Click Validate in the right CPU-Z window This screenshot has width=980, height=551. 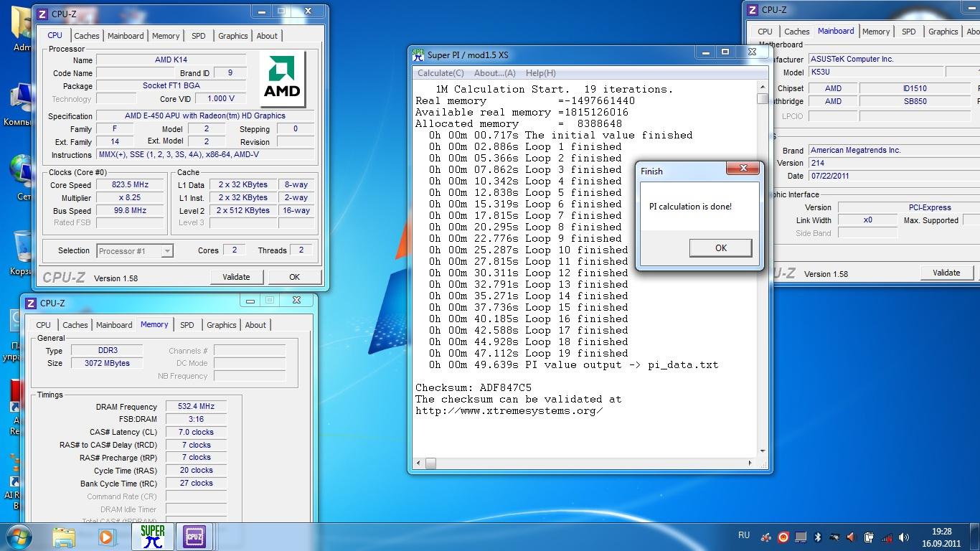coord(946,273)
